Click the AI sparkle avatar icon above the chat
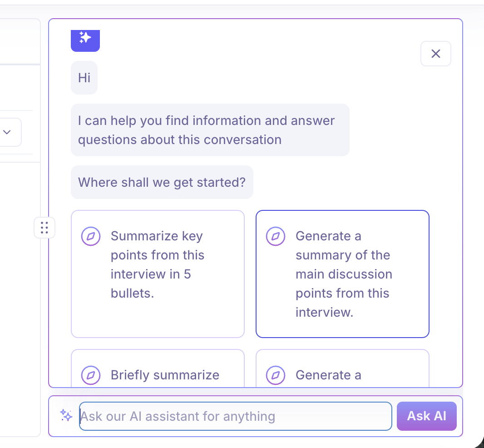Screen dimensions: 484x448 [x=85, y=38]
